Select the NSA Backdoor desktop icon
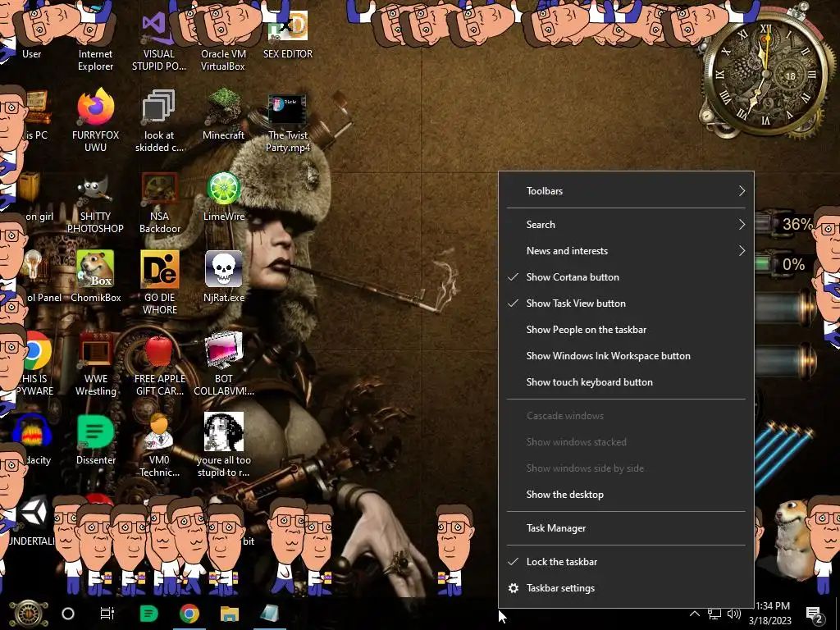The width and height of the screenshot is (840, 630). 159,203
